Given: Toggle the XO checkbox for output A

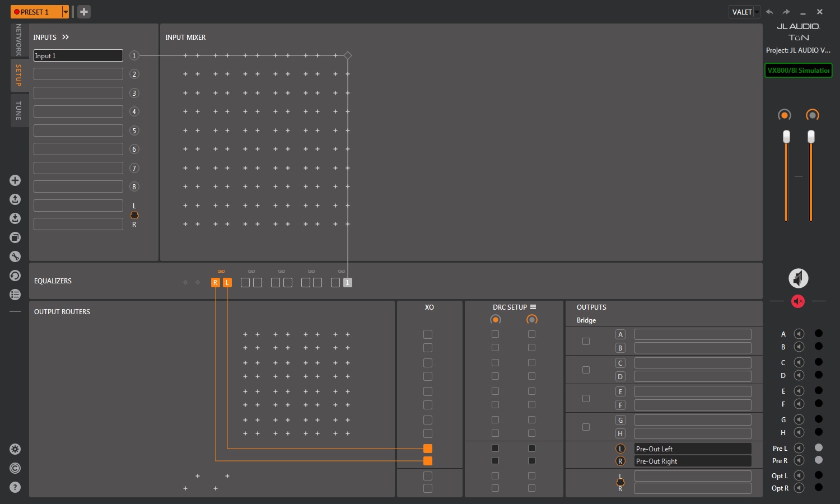Looking at the screenshot, I should click(428, 334).
